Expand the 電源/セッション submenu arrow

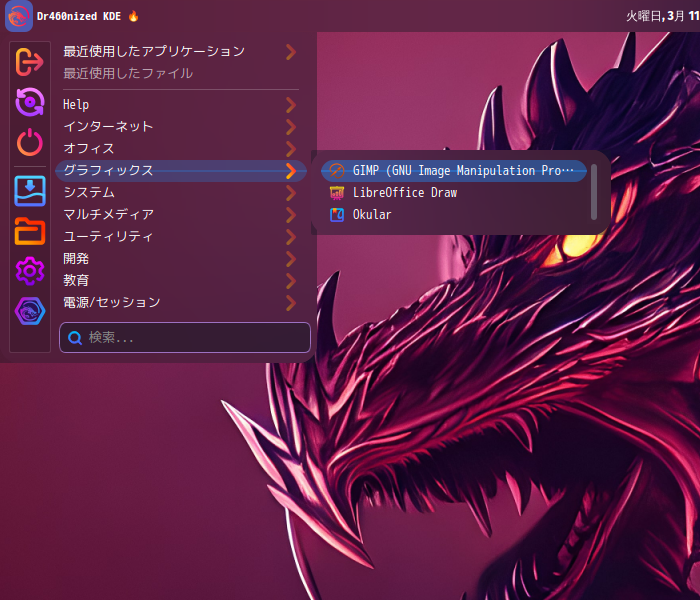291,303
